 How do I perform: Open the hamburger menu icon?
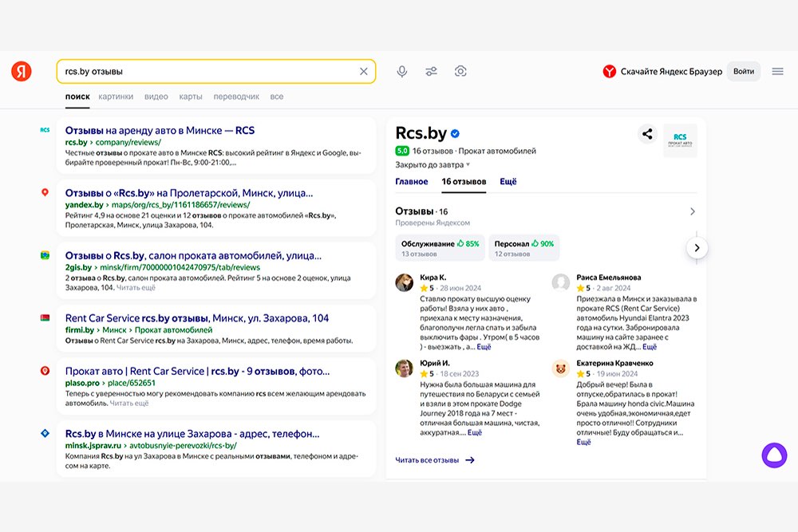click(x=777, y=72)
